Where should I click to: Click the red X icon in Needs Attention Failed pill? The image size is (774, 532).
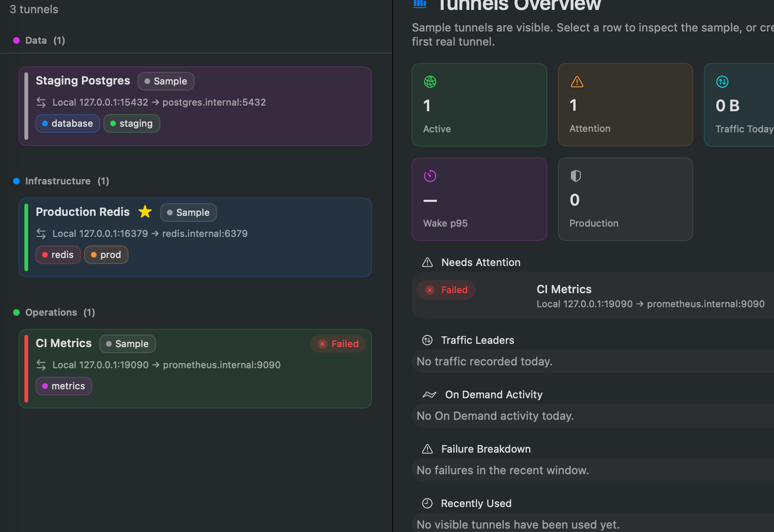tap(430, 290)
